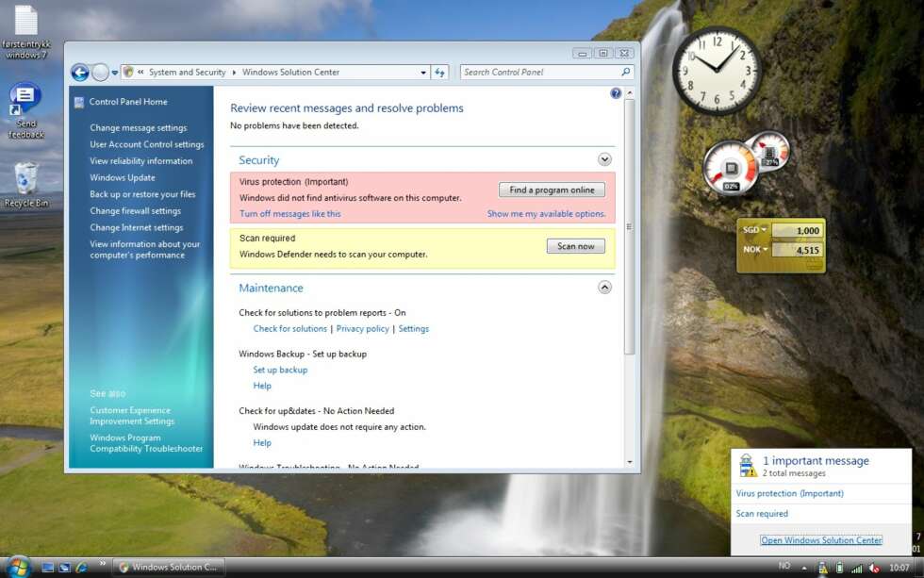The width and height of the screenshot is (924, 578).
Task: Click the refresh button beside address bar
Action: coord(439,73)
